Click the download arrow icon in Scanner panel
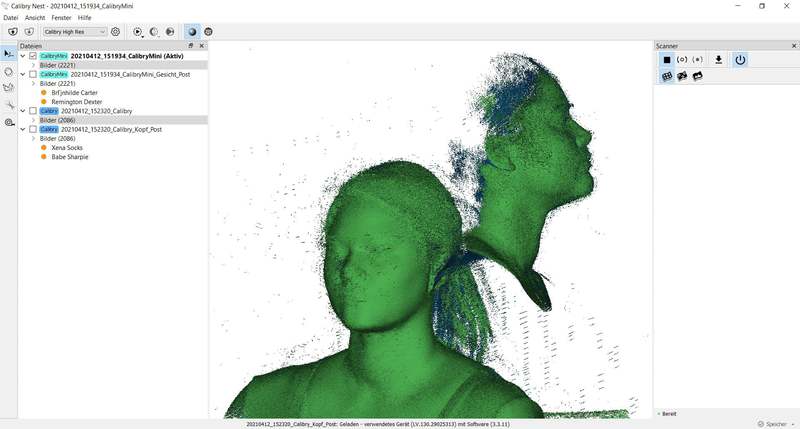Screen dimensions: 800x429 pyautogui.click(x=718, y=60)
